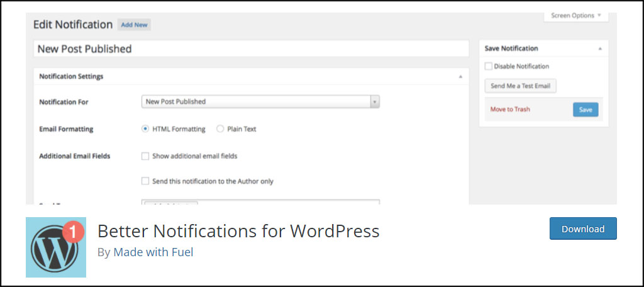The width and height of the screenshot is (644, 287).
Task: Open the Made with Fuel author link
Action: pos(153,252)
